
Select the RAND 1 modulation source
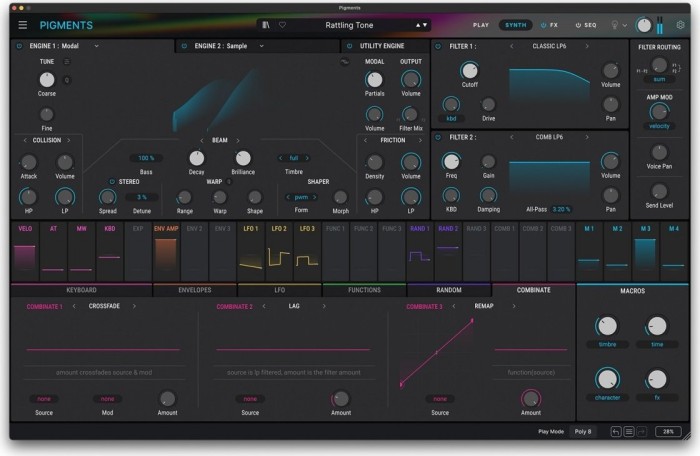(420, 252)
